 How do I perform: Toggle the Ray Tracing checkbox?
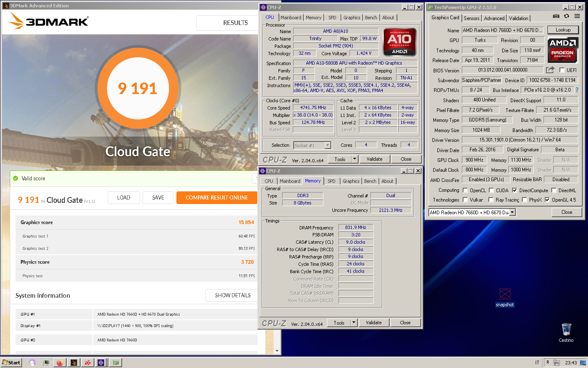[491, 200]
